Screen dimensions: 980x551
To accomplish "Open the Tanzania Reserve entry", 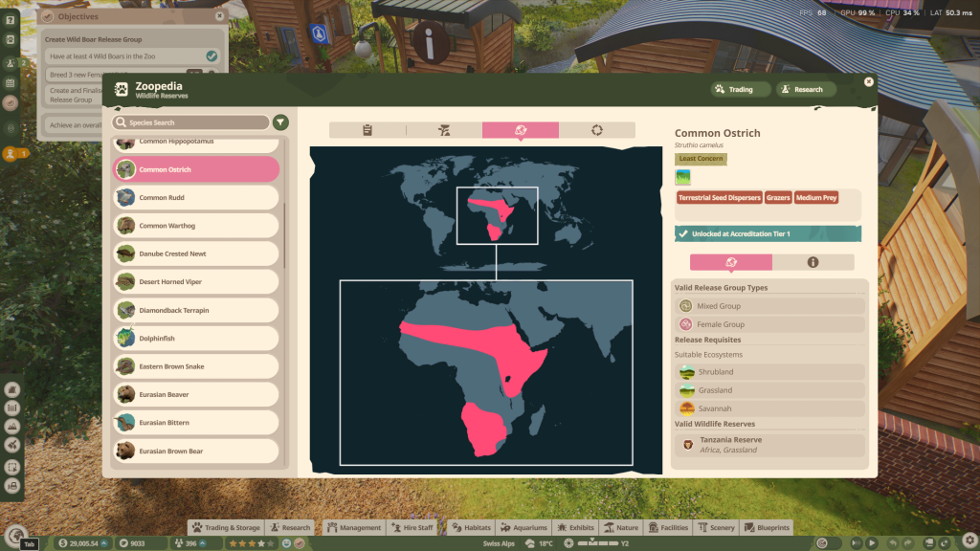I will click(770, 445).
